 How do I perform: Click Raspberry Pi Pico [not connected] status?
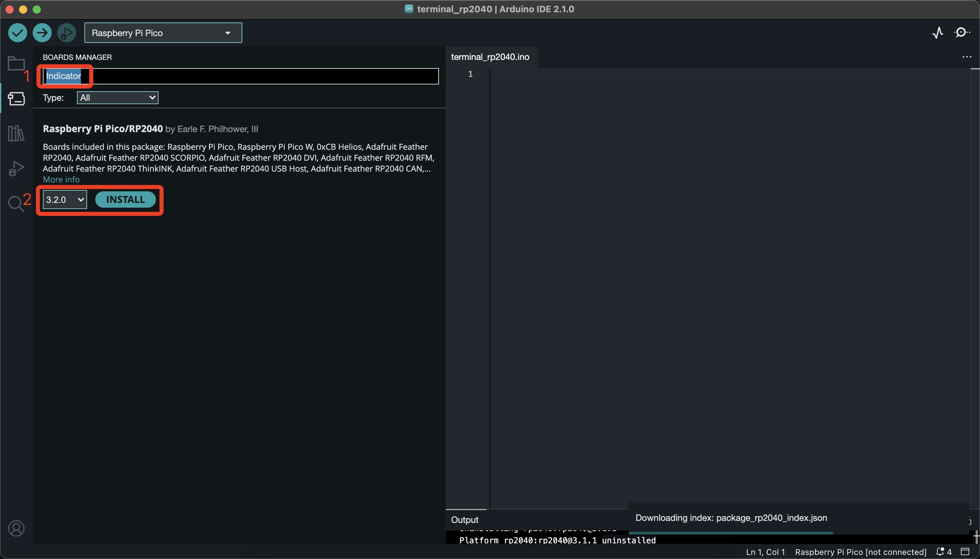861,552
